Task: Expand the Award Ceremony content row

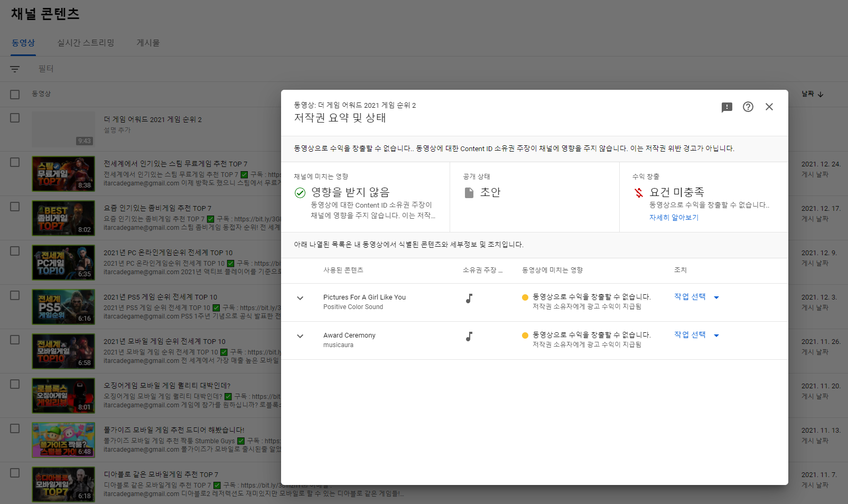Action: (300, 336)
